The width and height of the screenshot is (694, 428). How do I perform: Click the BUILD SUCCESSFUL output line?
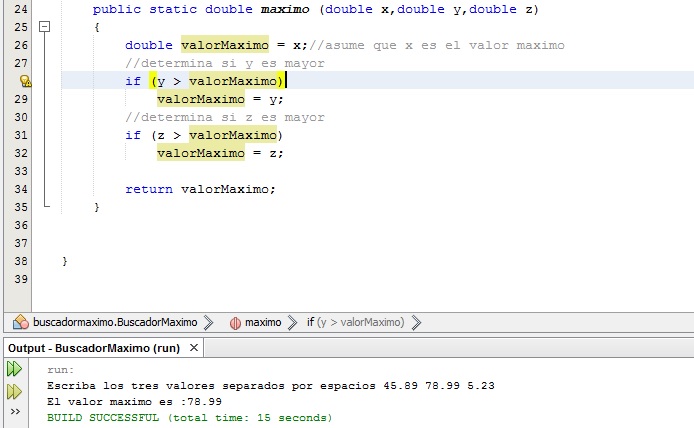click(189, 416)
